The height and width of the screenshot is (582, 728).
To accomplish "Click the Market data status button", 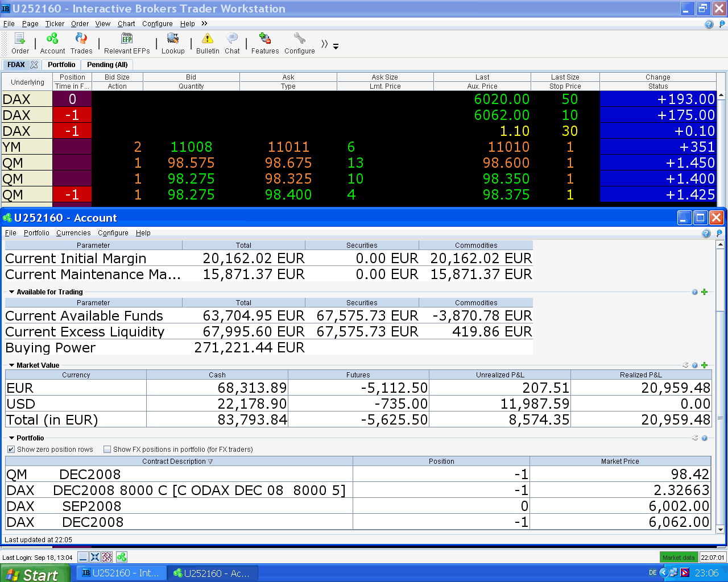I will [x=679, y=558].
